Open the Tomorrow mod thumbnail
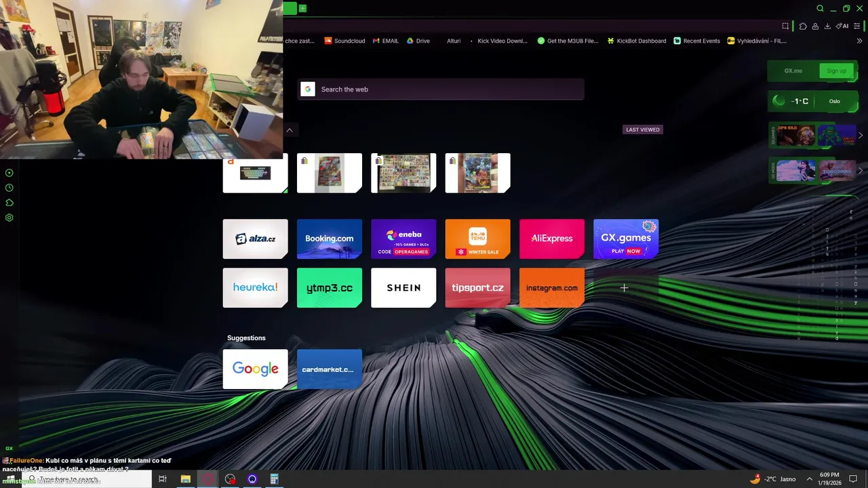 click(837, 170)
